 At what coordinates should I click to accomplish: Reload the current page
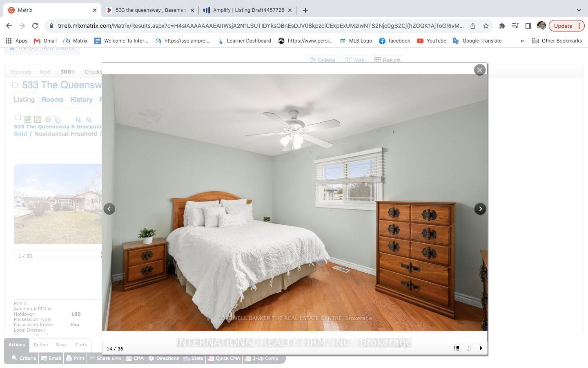click(x=35, y=26)
